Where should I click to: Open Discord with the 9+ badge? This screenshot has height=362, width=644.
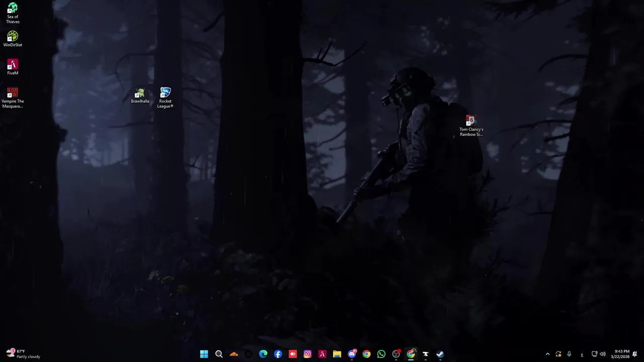tap(352, 354)
